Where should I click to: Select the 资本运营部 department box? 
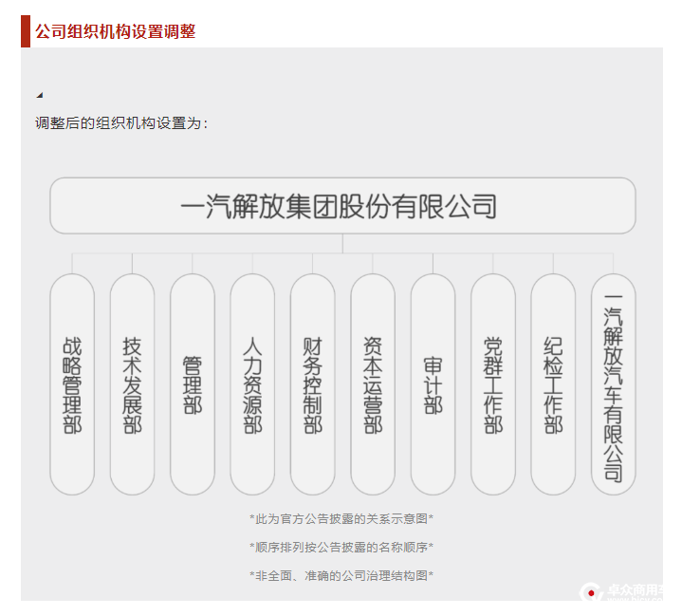[x=373, y=384]
